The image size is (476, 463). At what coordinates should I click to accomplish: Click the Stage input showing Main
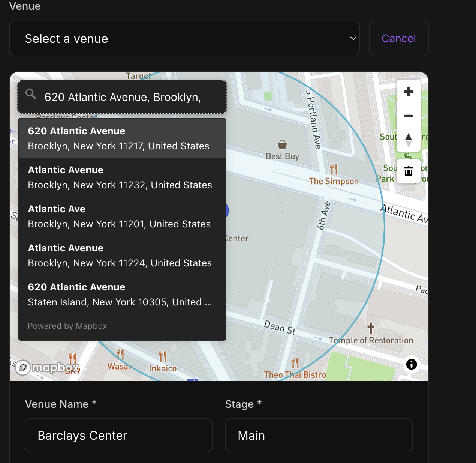coord(319,435)
